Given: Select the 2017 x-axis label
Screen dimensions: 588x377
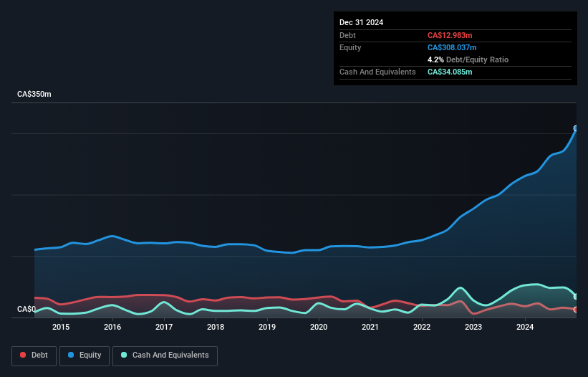Looking at the screenshot, I should pyautogui.click(x=164, y=327).
